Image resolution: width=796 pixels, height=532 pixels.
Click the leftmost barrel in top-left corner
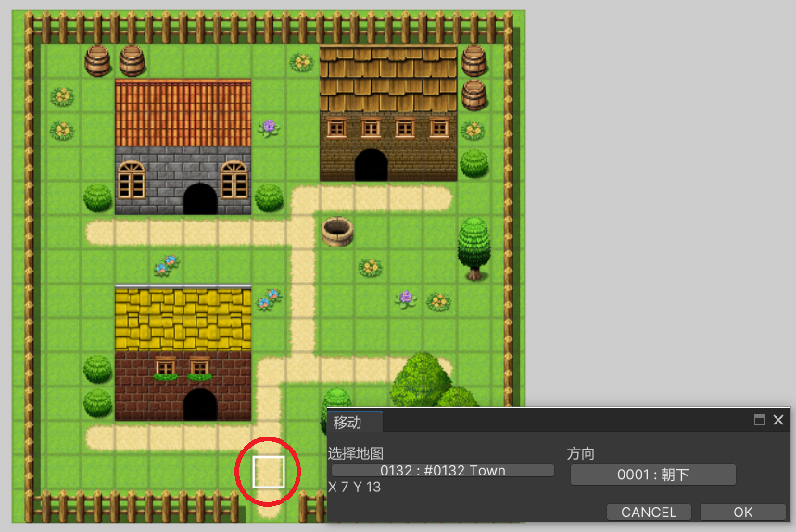click(97, 61)
